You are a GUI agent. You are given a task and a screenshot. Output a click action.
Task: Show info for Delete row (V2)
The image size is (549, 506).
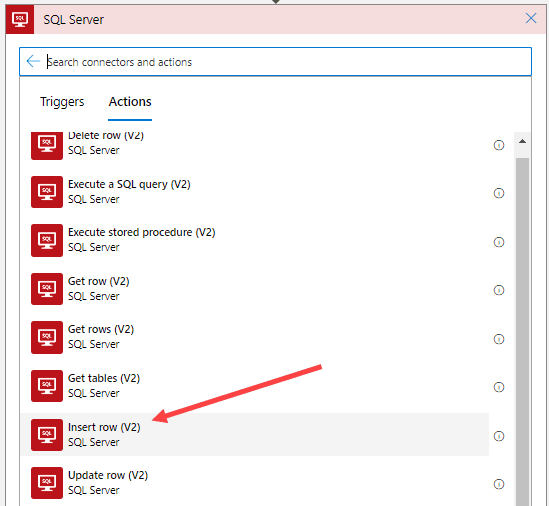tap(499, 145)
